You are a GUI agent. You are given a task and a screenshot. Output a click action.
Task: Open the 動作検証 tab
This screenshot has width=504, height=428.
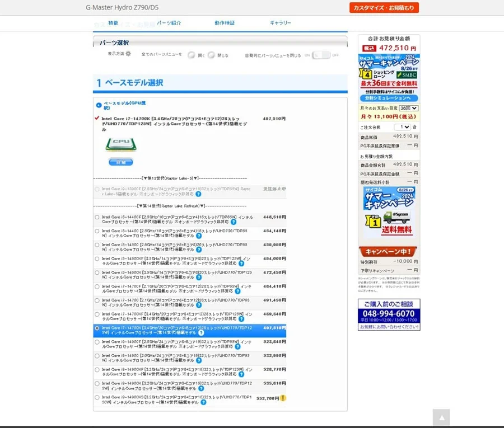[x=225, y=23]
